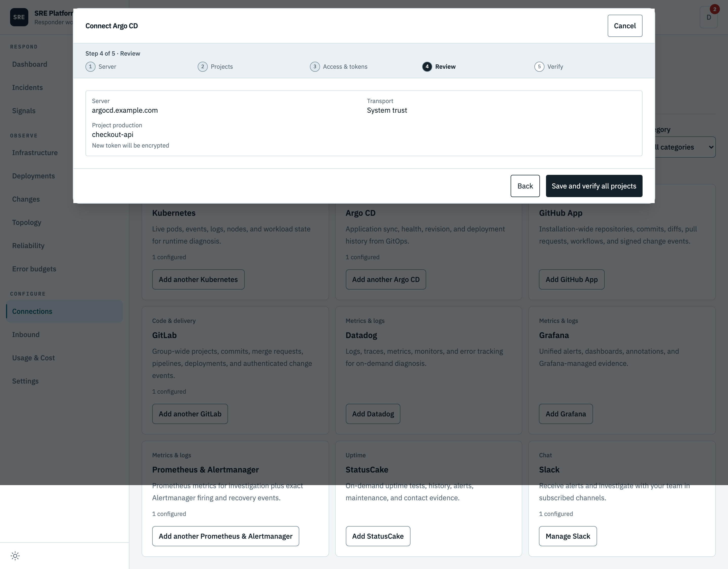Viewport: 728px width, 569px height.
Task: Click the Kubernetes card heading
Action: [x=174, y=213]
